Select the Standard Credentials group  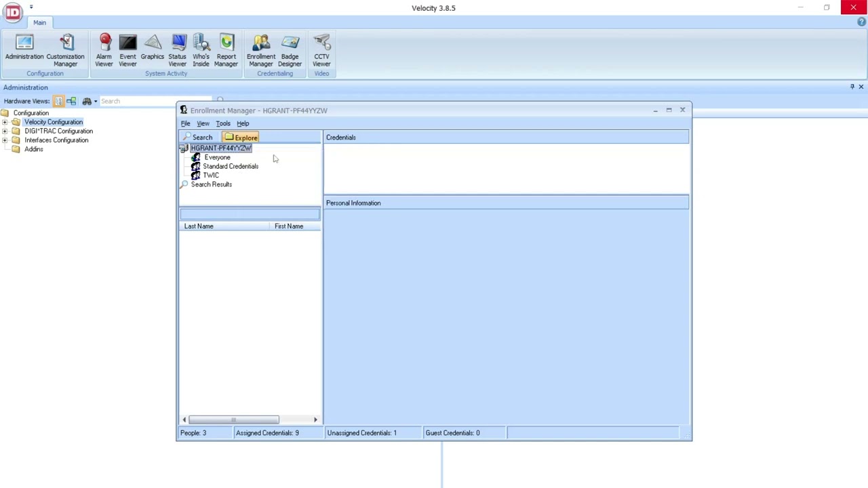(231, 166)
